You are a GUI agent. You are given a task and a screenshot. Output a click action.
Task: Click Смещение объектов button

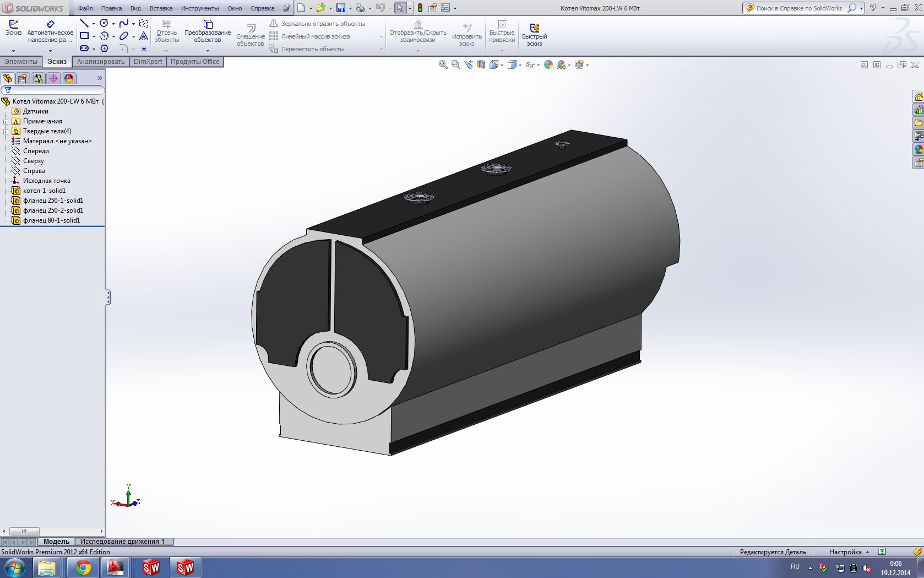(x=251, y=34)
